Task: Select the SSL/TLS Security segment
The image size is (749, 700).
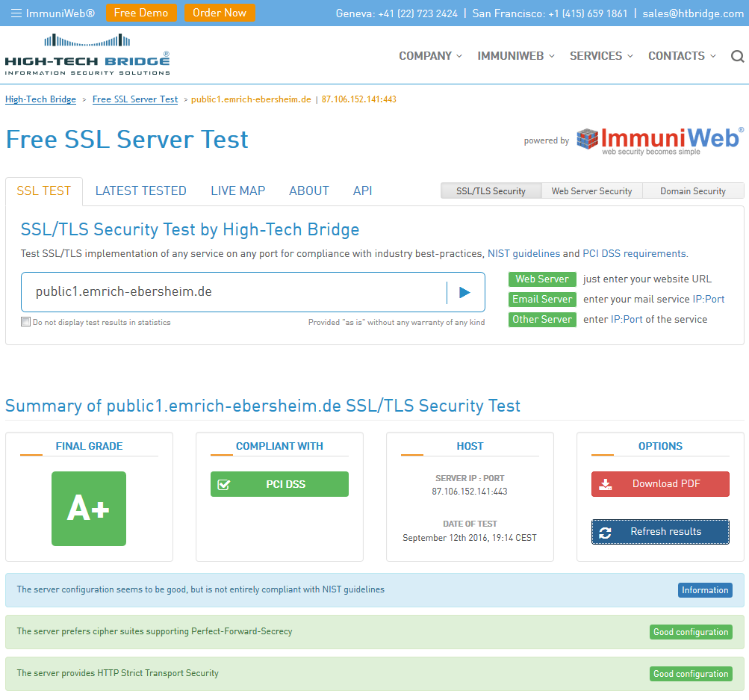Action: (491, 191)
